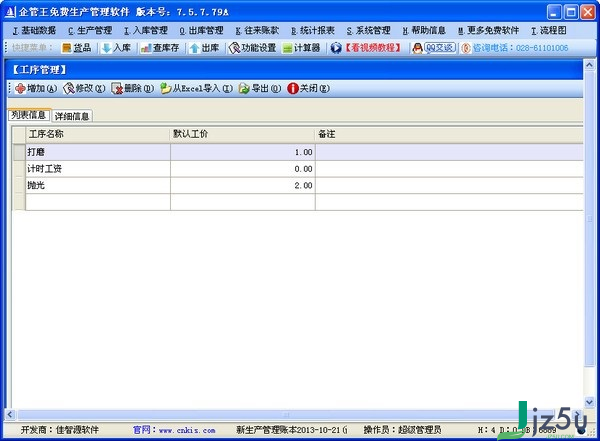This screenshot has height=441, width=600.
Task: Click the QQ交谈 button
Action: point(440,48)
